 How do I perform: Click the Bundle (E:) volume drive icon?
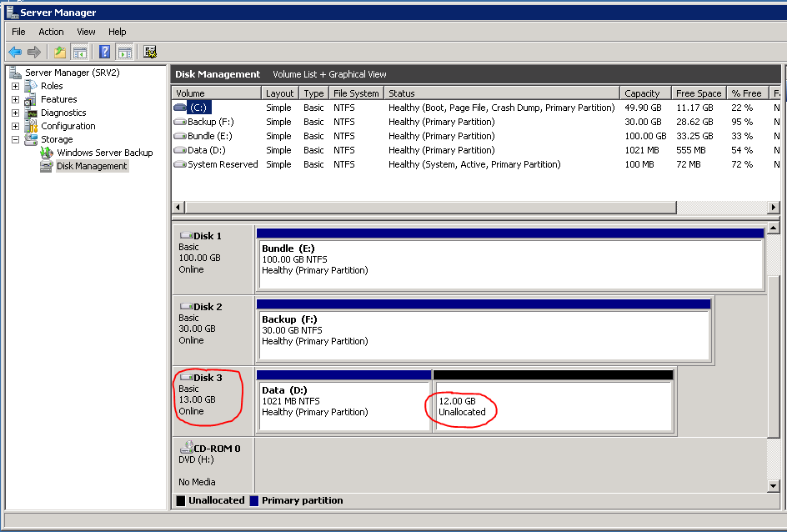[x=180, y=136]
